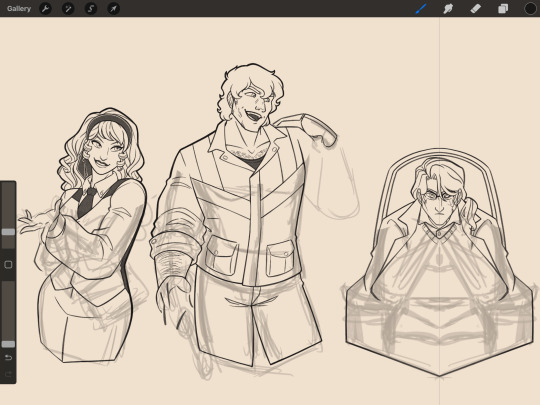The image size is (540, 405).
Task: Select the Brush tool
Action: [x=421, y=9]
